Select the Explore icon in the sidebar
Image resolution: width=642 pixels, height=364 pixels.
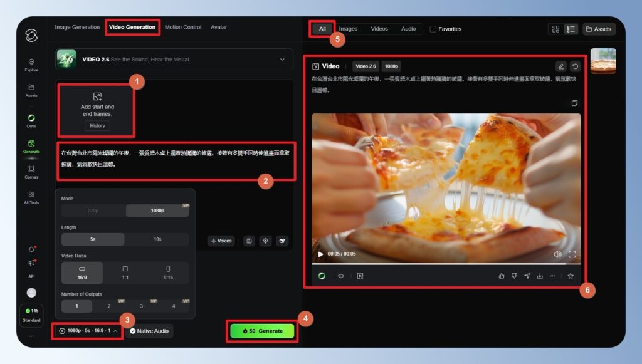[31, 61]
